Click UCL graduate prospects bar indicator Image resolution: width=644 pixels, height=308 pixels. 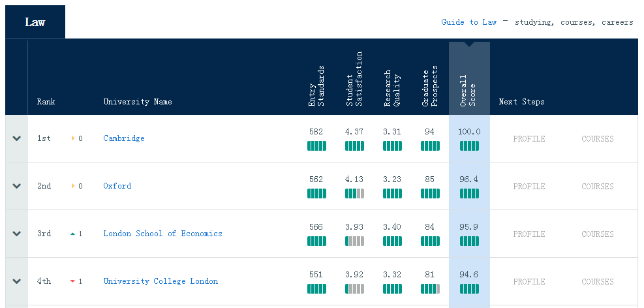pyautogui.click(x=430, y=288)
